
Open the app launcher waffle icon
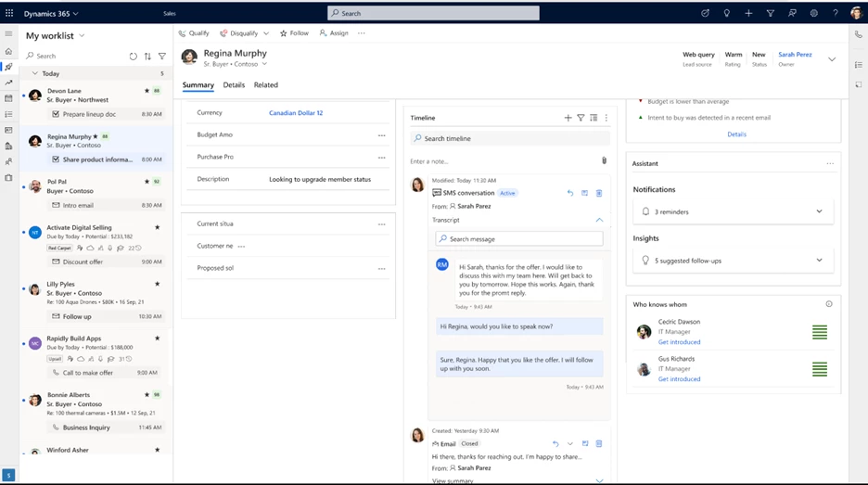click(x=9, y=13)
